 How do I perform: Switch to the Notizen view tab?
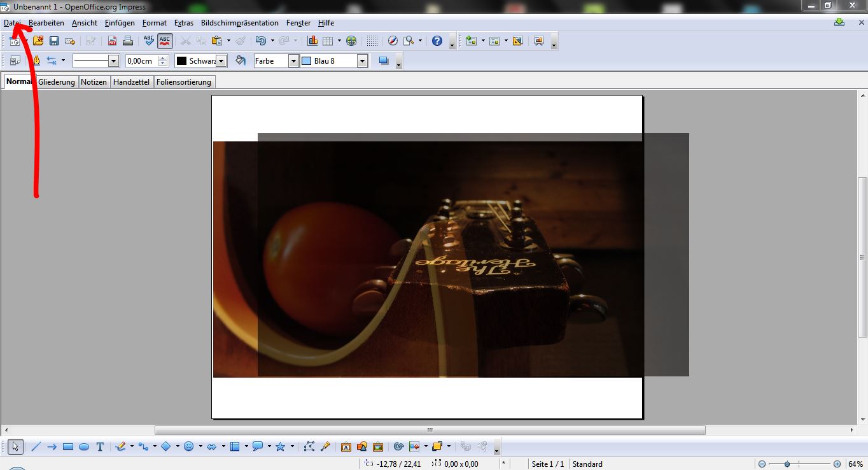(94, 82)
